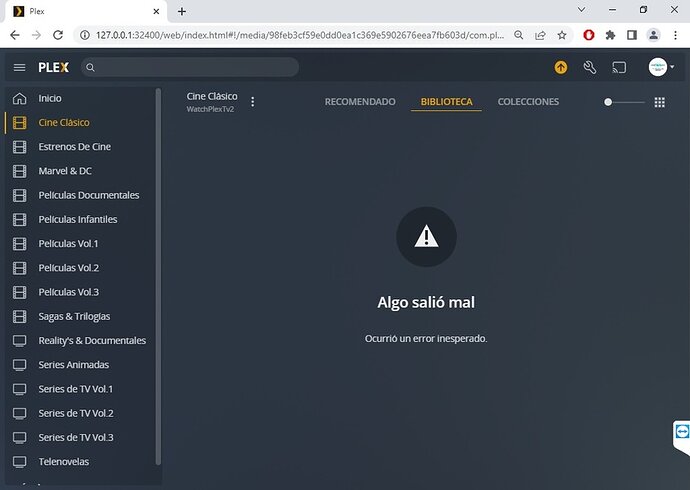Screen dimensions: 690x490
Task: Click the Cine Clásico film icon
Action: coord(19,122)
